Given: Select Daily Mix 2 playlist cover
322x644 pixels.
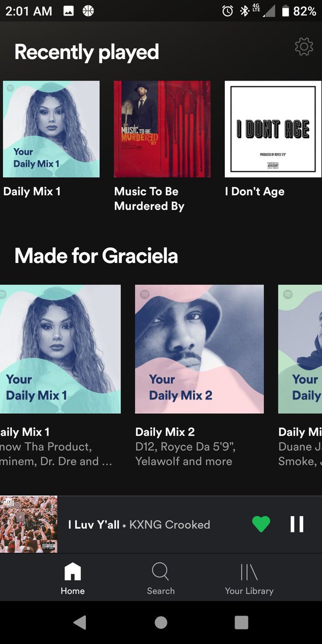Looking at the screenshot, I should coord(199,349).
